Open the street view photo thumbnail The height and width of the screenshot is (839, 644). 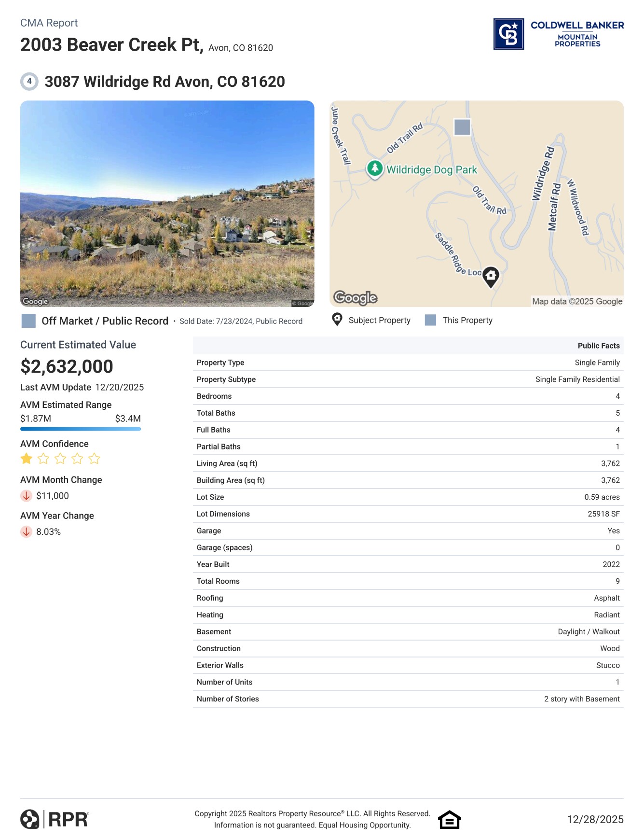click(x=167, y=203)
